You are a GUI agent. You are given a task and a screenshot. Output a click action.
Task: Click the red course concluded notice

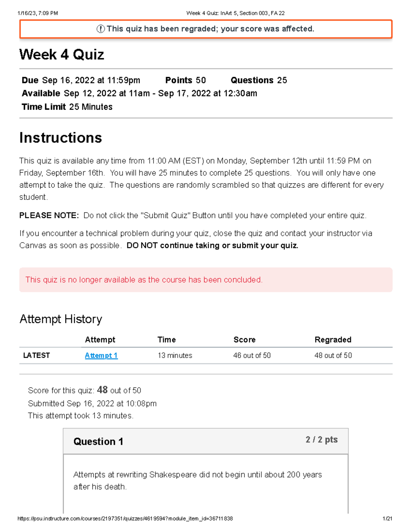144,280
